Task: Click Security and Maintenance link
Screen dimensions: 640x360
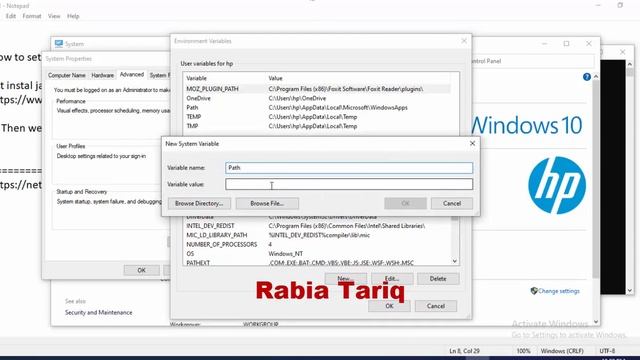Action: pyautogui.click(x=98, y=313)
